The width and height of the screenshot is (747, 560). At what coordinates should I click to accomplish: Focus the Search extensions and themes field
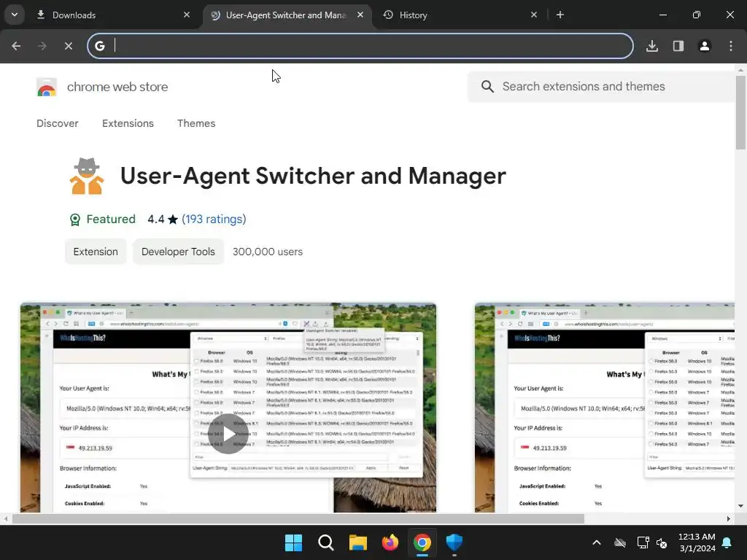click(601, 86)
